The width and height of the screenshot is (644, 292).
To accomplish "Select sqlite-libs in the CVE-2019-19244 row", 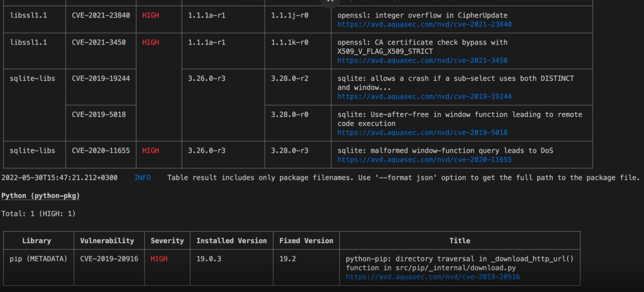I will (33, 78).
